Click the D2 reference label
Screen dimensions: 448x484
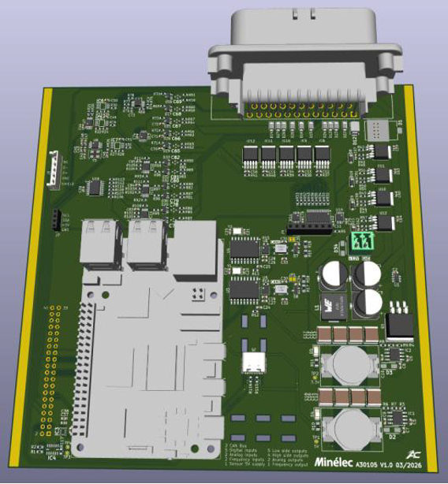392,437
